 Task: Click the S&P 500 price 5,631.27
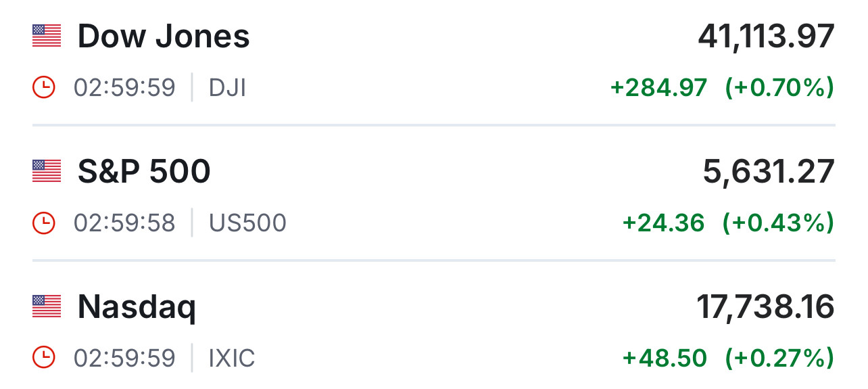click(x=769, y=171)
